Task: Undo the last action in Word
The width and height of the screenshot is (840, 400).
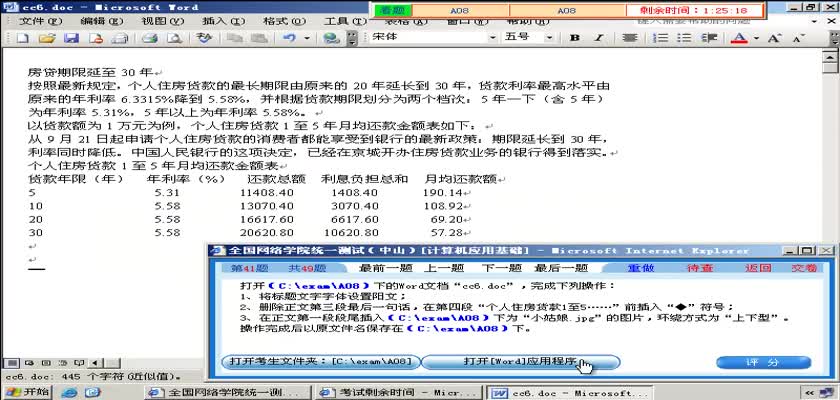Action: pos(290,38)
